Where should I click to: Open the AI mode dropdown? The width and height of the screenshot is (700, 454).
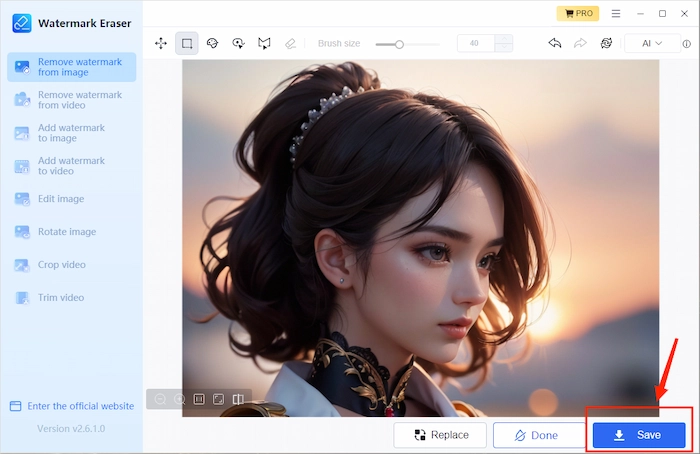click(x=651, y=44)
